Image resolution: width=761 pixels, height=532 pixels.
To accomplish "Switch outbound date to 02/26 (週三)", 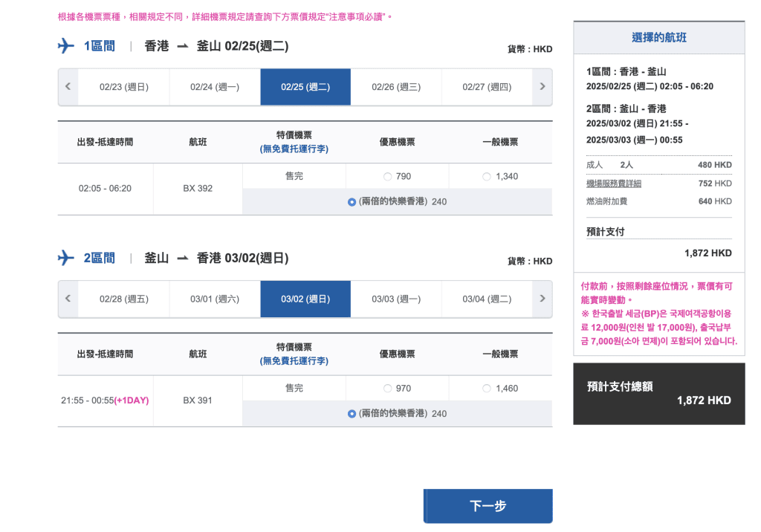I will [396, 87].
